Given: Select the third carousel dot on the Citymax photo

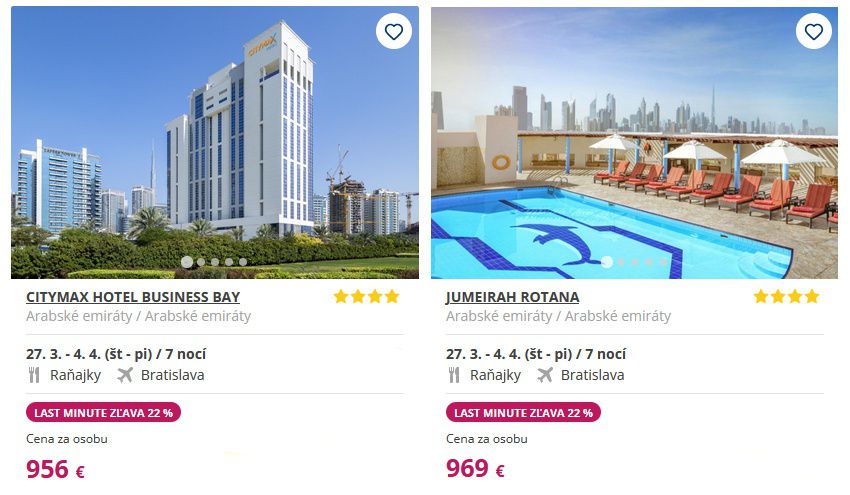Looking at the screenshot, I should coord(215,262).
